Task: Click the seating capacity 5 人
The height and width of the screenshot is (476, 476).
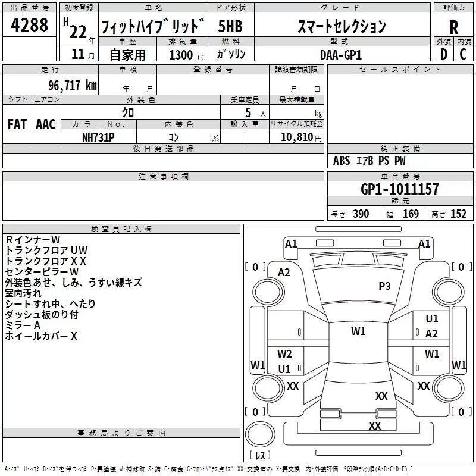Action: [x=256, y=113]
